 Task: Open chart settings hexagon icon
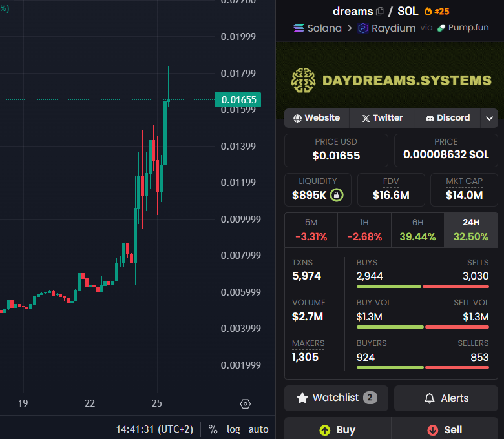click(x=246, y=403)
